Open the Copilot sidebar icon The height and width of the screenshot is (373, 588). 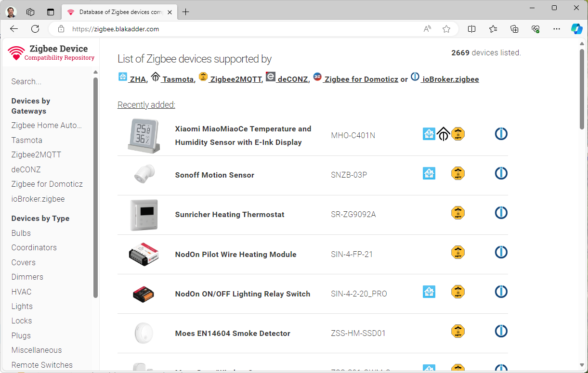pyautogui.click(x=576, y=29)
